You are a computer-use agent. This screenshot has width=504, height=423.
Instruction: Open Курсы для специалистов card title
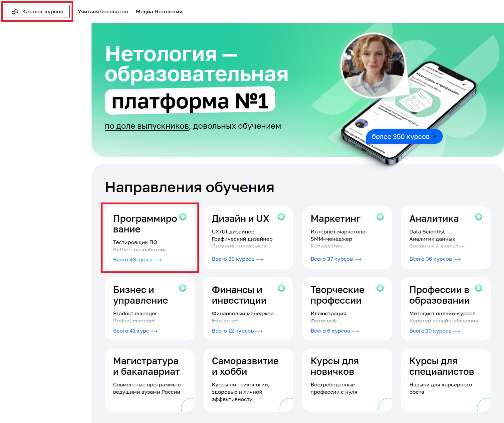click(441, 366)
